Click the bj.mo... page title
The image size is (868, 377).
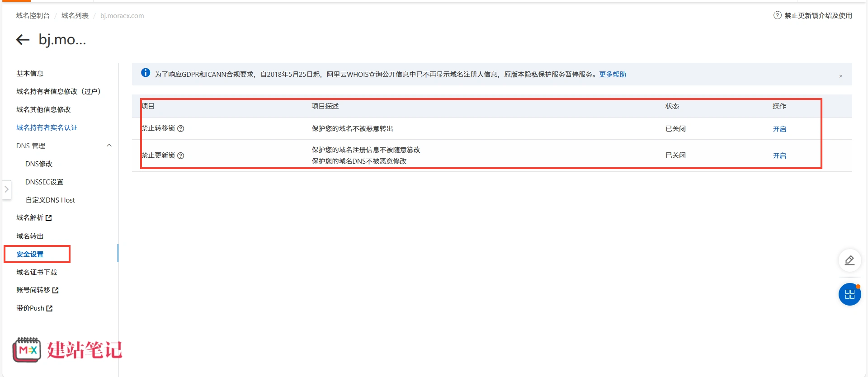coord(62,40)
